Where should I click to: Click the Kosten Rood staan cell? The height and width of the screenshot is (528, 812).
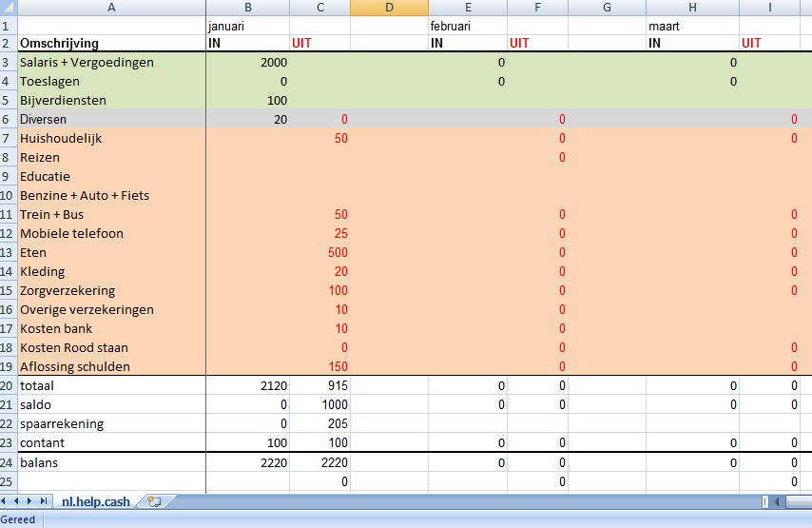(111, 347)
